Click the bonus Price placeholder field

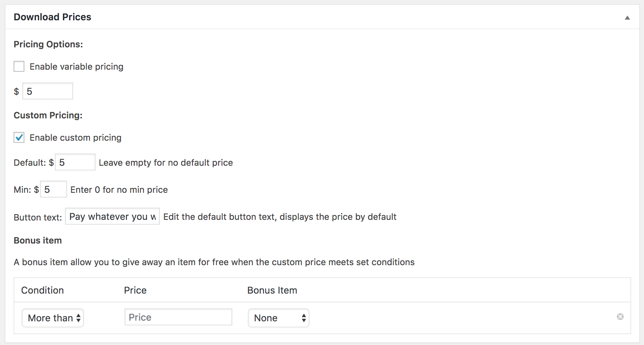(x=178, y=317)
